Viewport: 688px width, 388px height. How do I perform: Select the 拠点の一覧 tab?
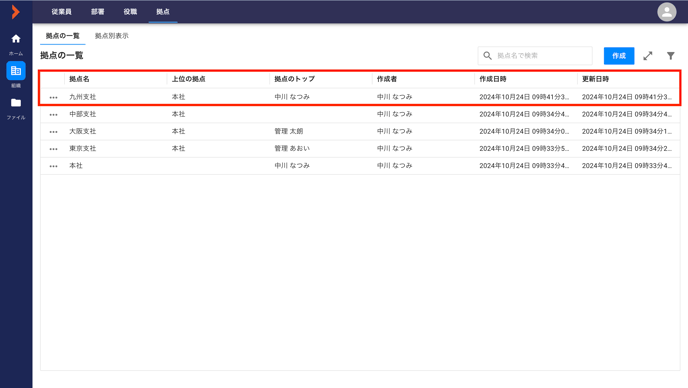point(63,36)
